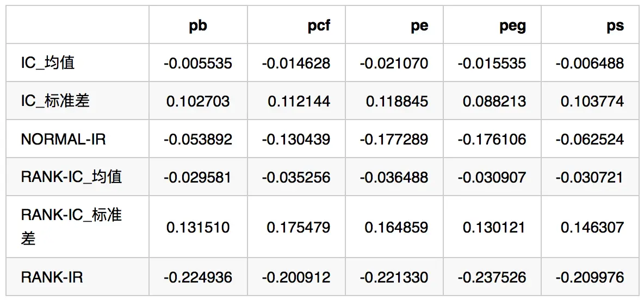
Task: Click the pcf column header
Action: pyautogui.click(x=319, y=26)
